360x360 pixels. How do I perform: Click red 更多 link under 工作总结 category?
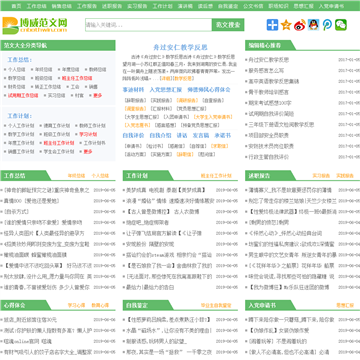[x=97, y=95]
